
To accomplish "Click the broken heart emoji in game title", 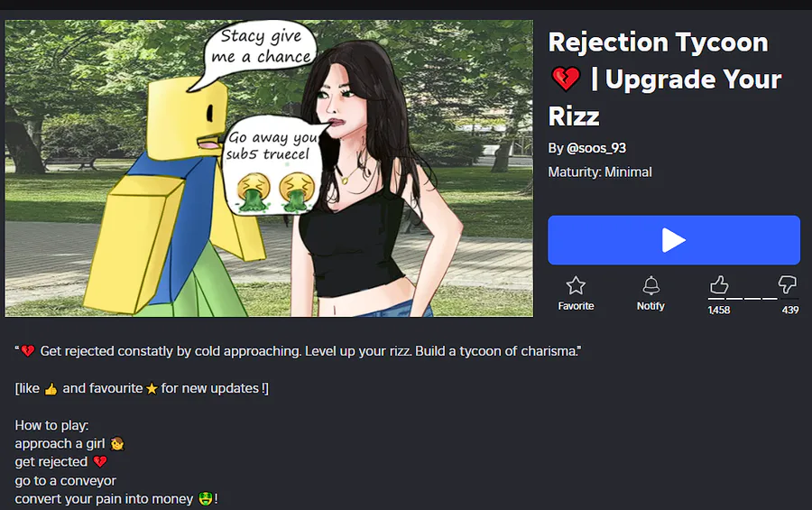I will point(566,79).
